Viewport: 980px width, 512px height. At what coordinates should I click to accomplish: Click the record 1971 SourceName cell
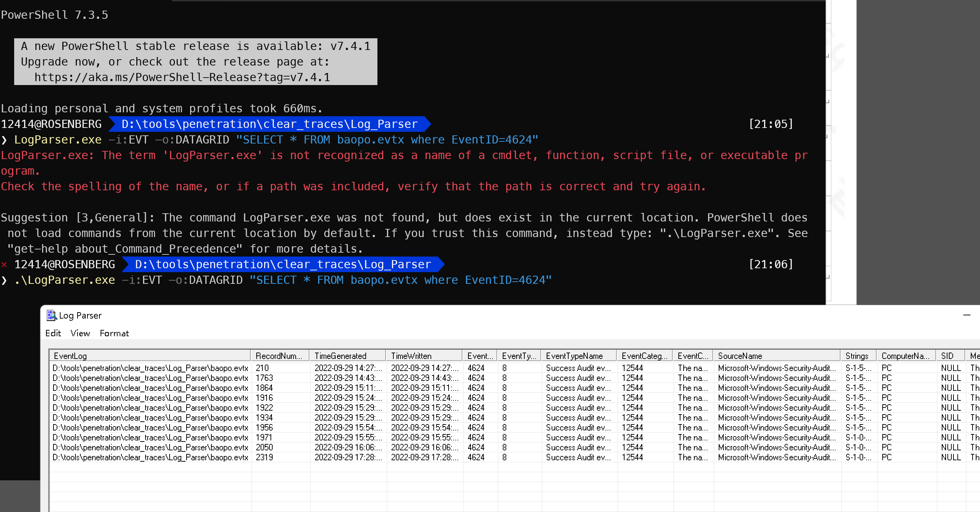[776, 437]
